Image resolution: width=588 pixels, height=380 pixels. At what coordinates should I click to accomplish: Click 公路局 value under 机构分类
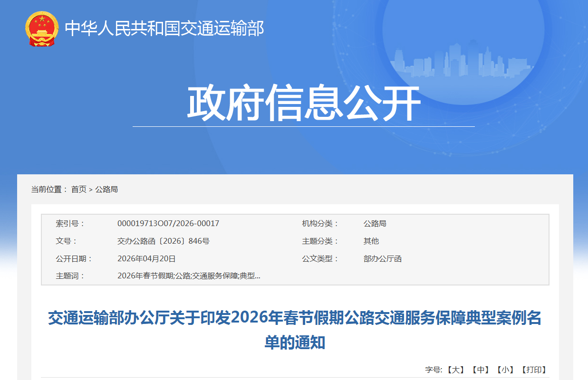[x=375, y=223]
